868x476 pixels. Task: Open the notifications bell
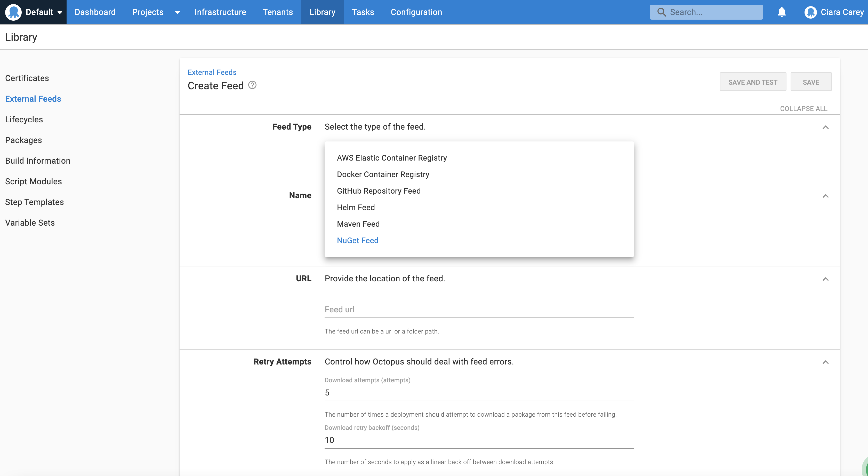click(x=781, y=12)
